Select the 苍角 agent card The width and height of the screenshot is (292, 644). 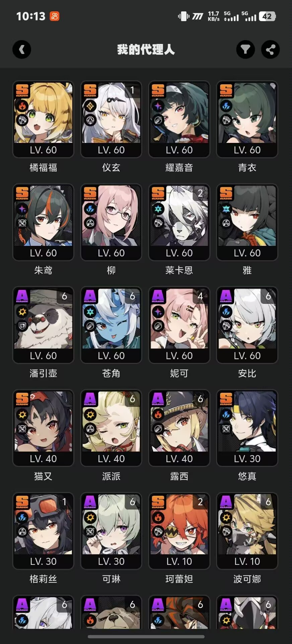pyautogui.click(x=111, y=325)
